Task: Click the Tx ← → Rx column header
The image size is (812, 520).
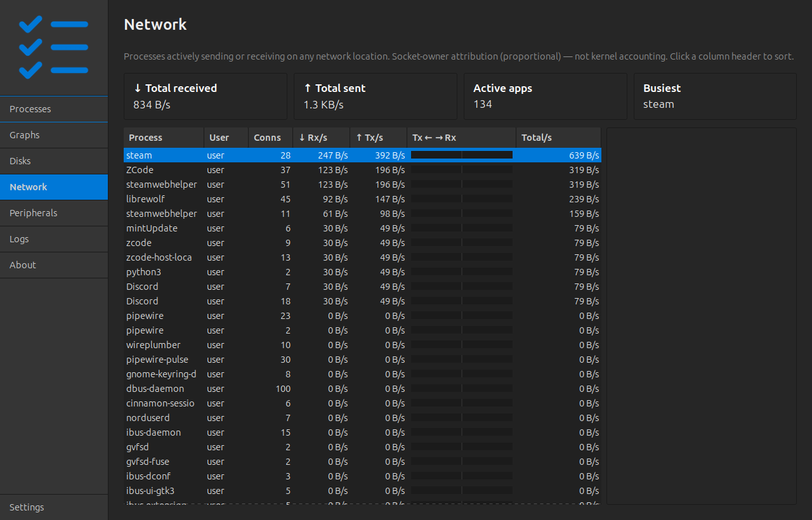Action: 461,138
